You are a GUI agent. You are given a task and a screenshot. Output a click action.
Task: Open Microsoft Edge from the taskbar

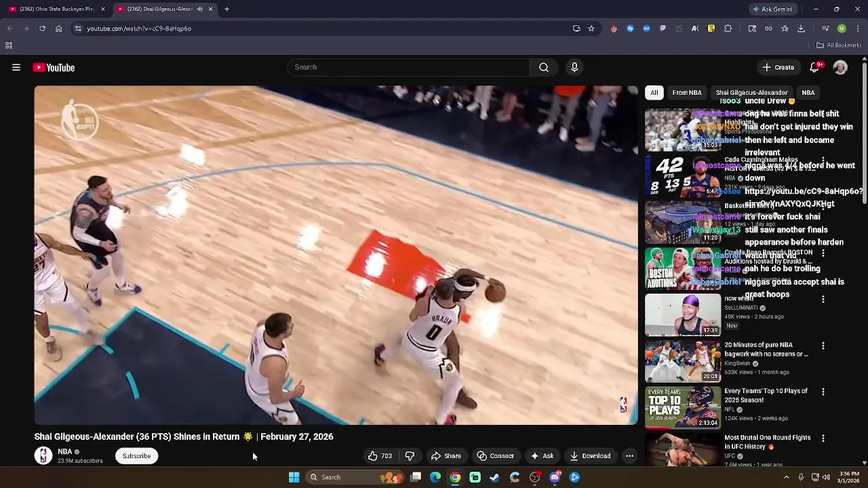click(435, 477)
